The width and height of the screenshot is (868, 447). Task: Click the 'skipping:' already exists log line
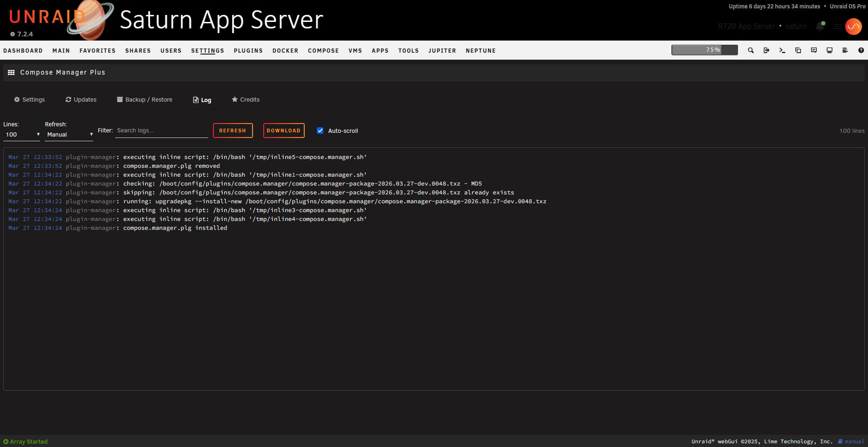tap(261, 193)
